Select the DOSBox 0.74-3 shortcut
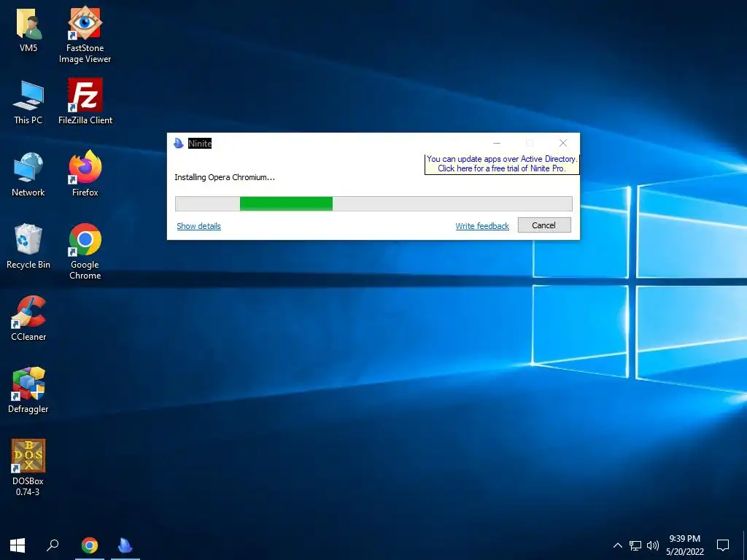 [x=28, y=467]
